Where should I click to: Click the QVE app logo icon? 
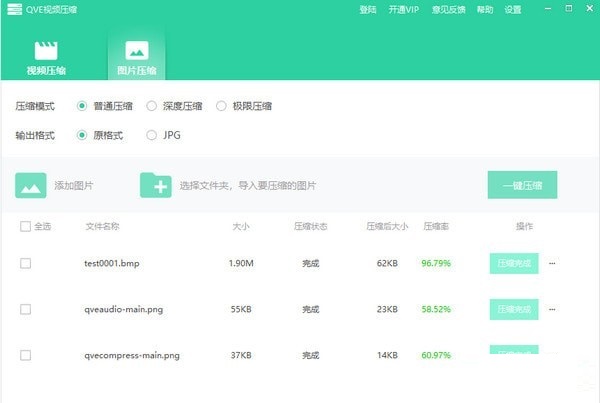(12, 10)
